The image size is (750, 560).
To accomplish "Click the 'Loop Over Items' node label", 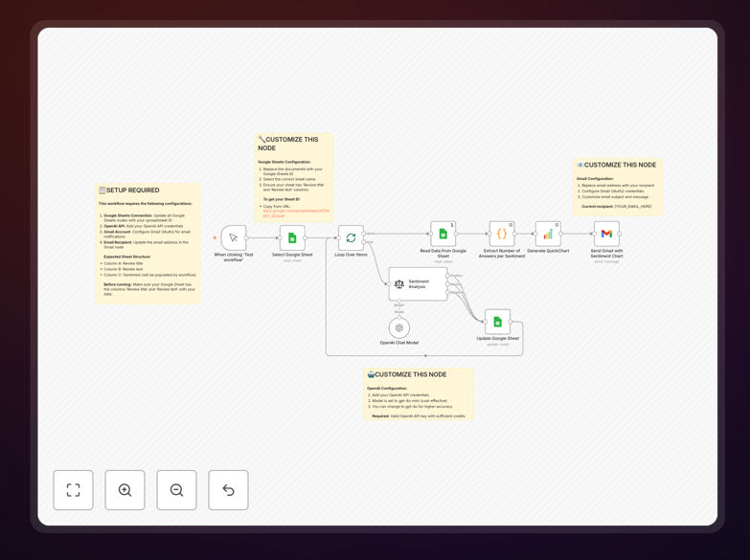I will click(x=352, y=255).
